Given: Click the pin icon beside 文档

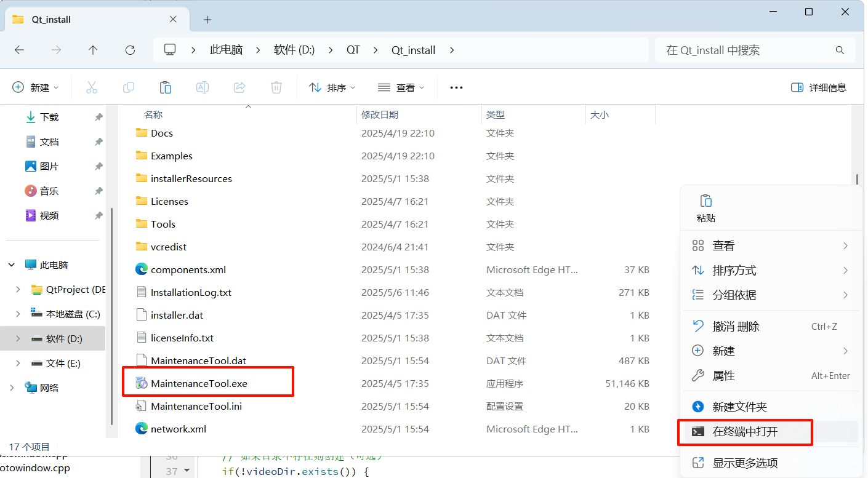Looking at the screenshot, I should (x=98, y=141).
